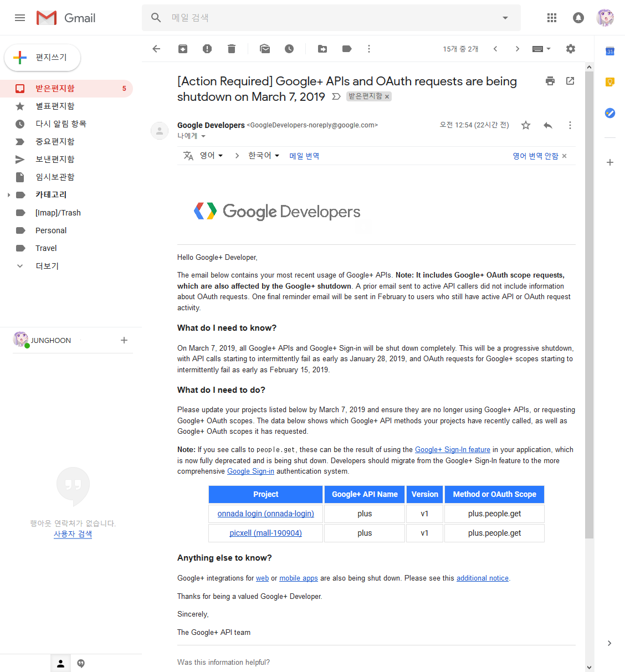Snooze this email with the clock icon
The image size is (625, 672).
pos(289,49)
